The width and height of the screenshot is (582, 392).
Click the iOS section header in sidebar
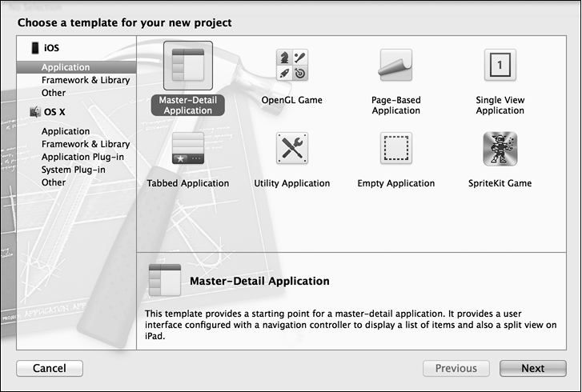pos(51,48)
